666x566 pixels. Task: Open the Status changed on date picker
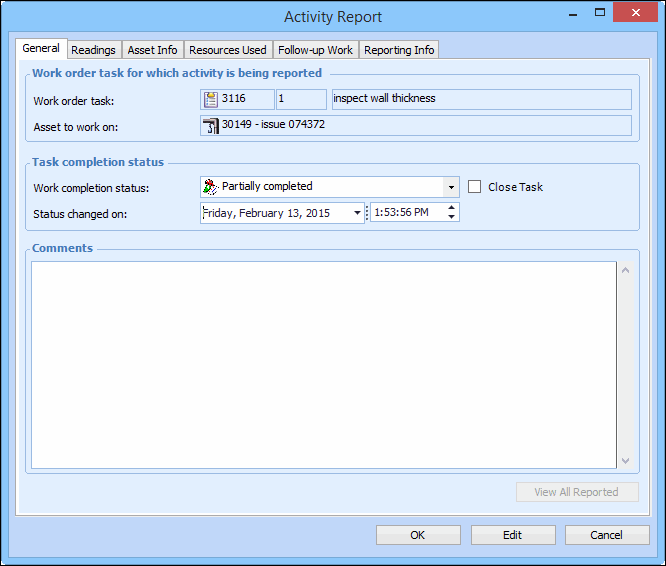coord(357,213)
